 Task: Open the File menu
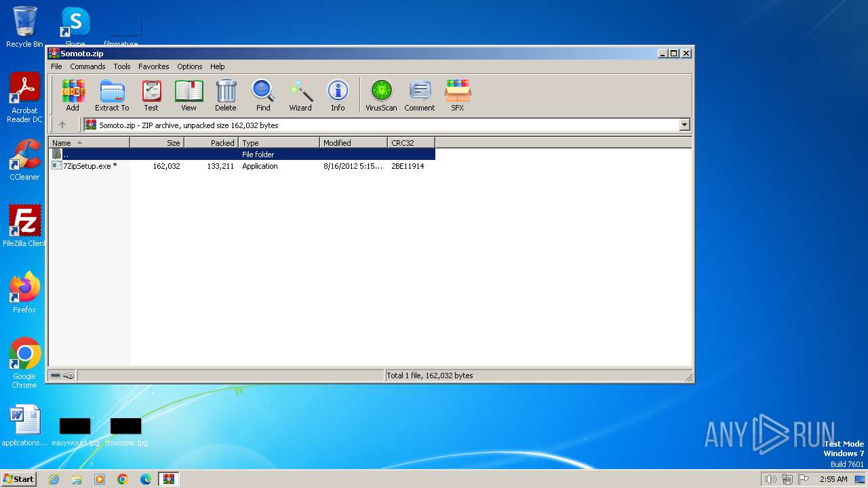point(56,66)
